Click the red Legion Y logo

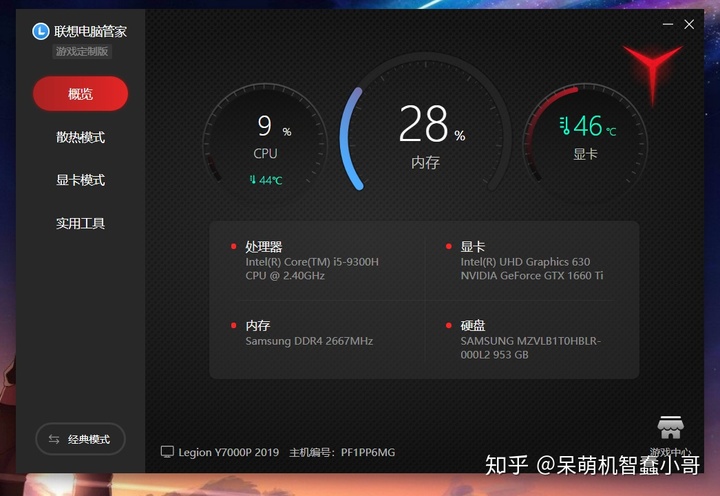tap(652, 73)
